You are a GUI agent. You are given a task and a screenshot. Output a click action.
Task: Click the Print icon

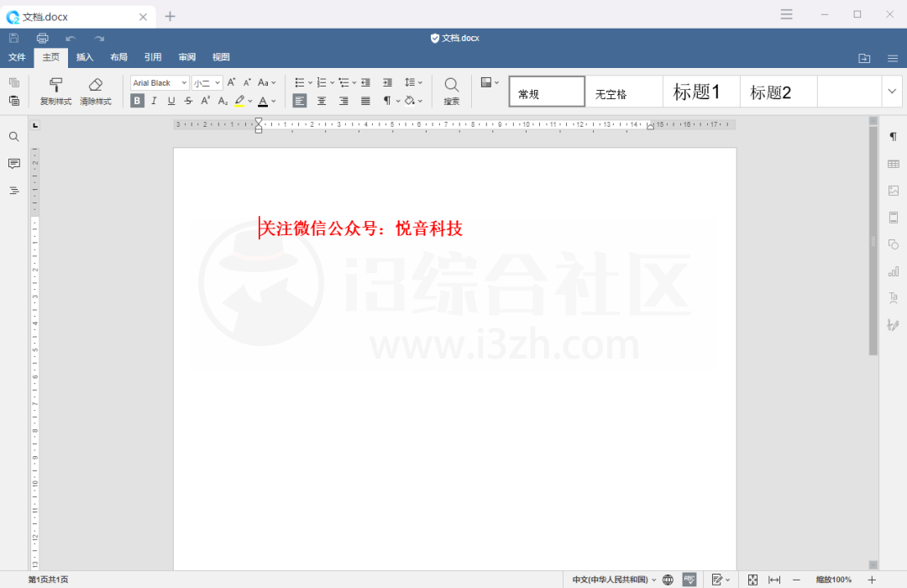click(x=42, y=38)
